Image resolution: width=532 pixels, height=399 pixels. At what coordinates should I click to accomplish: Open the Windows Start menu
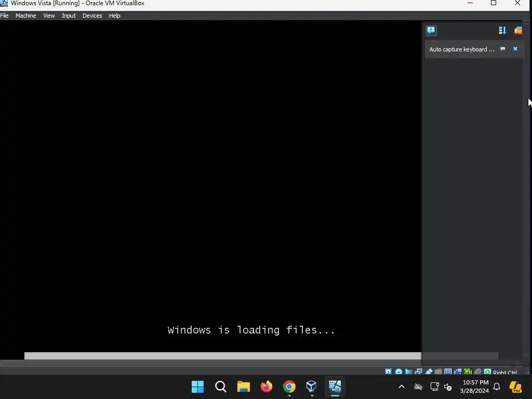click(x=198, y=387)
